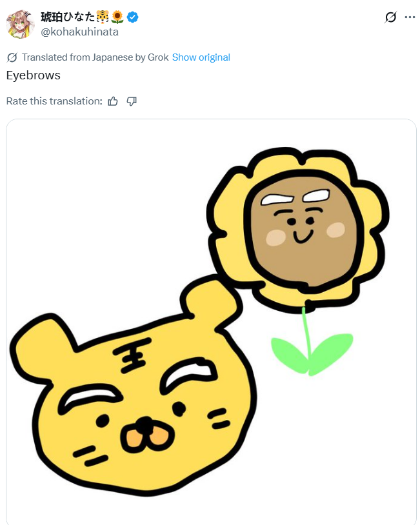This screenshot has height=525, width=420.
Task: Open the @kohakuhinata handle link
Action: 79,32
